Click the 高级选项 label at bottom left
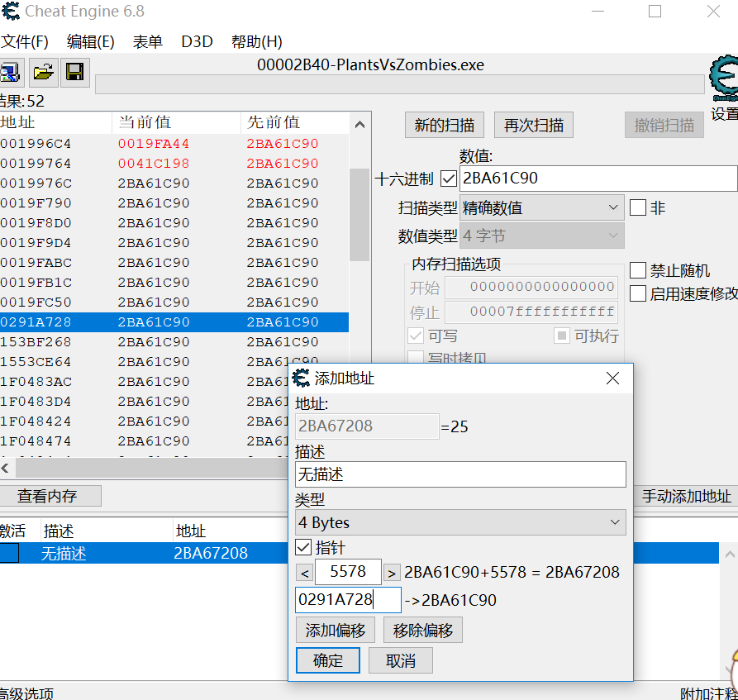The height and width of the screenshot is (700, 738). [26, 693]
